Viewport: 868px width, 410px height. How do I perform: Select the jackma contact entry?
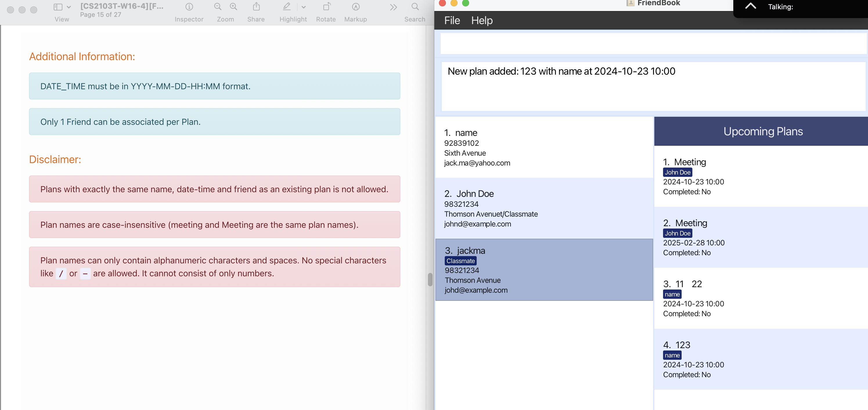click(x=544, y=269)
